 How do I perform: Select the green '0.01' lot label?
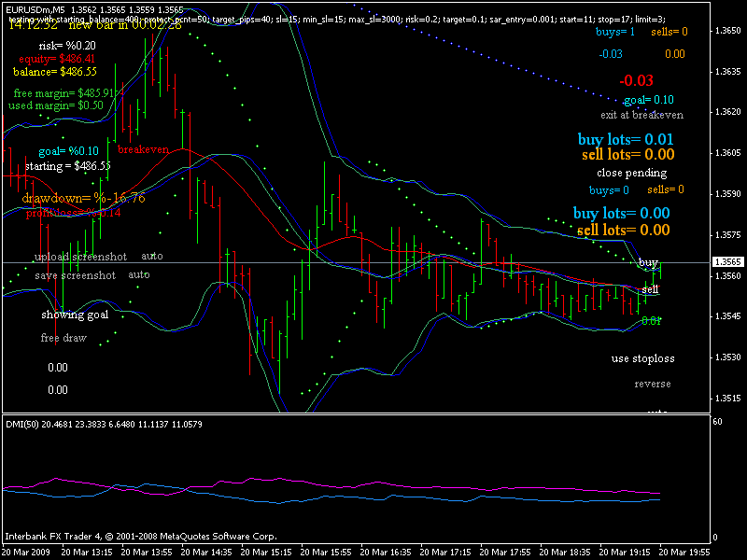tap(651, 321)
